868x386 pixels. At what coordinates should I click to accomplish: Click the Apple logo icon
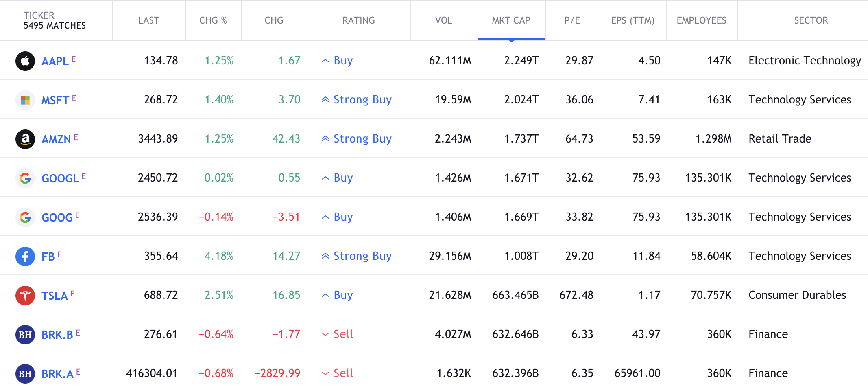tap(25, 61)
